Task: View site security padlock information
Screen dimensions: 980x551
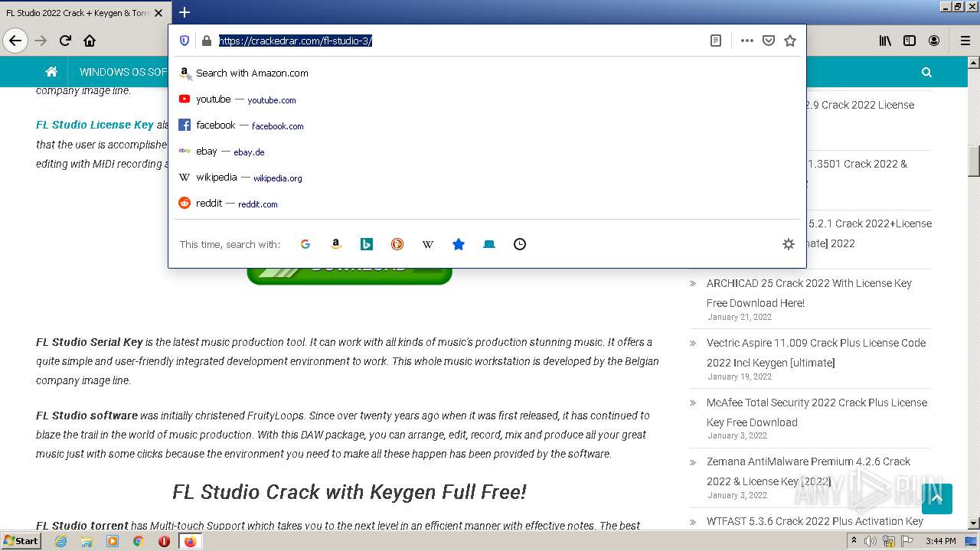Action: [x=206, y=41]
